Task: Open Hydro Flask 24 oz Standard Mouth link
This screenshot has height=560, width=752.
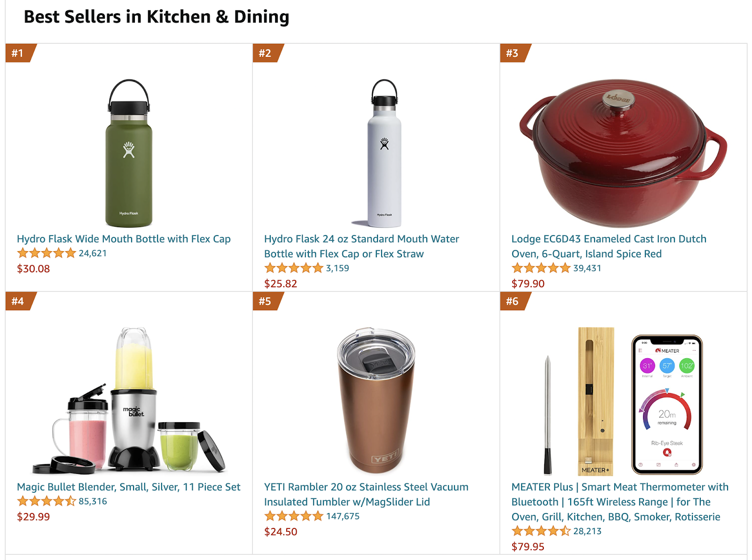Action: 361,246
